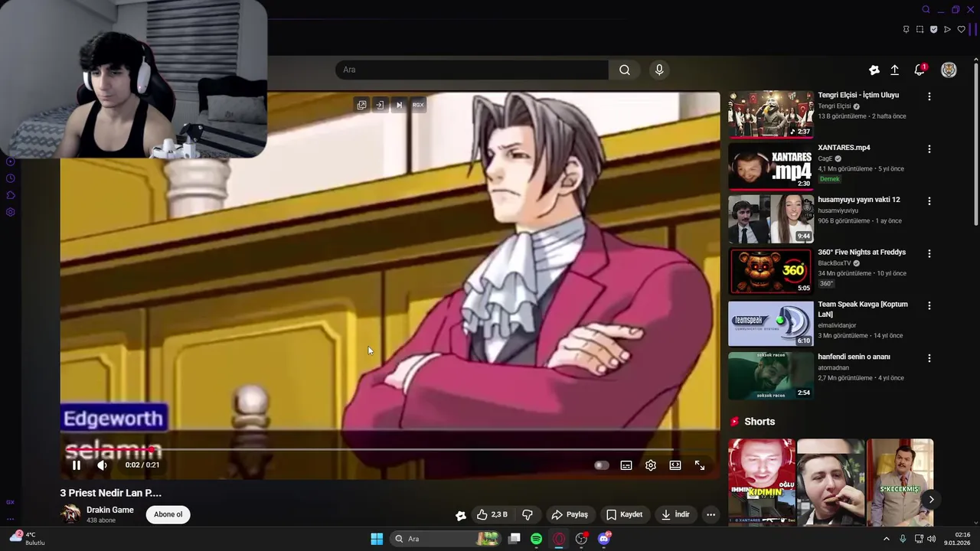Toggle subtitles in the video player
This screenshot has height=551, width=980.
tap(626, 465)
